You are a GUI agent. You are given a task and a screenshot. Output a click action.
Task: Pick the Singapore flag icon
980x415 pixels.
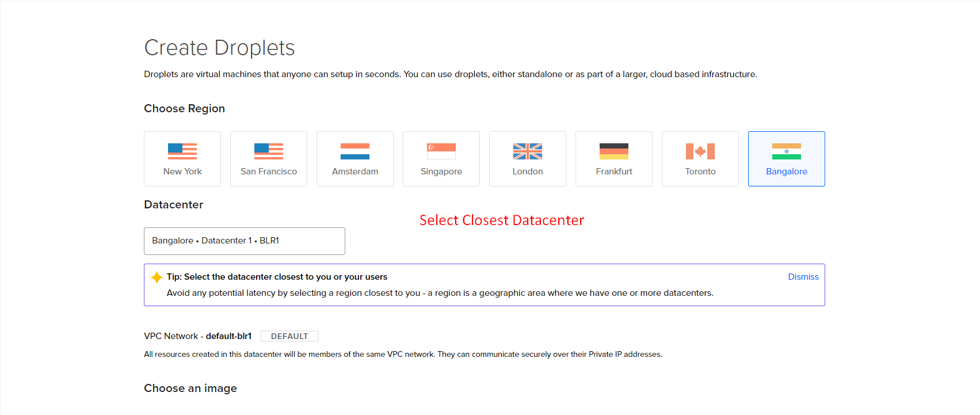point(441,151)
